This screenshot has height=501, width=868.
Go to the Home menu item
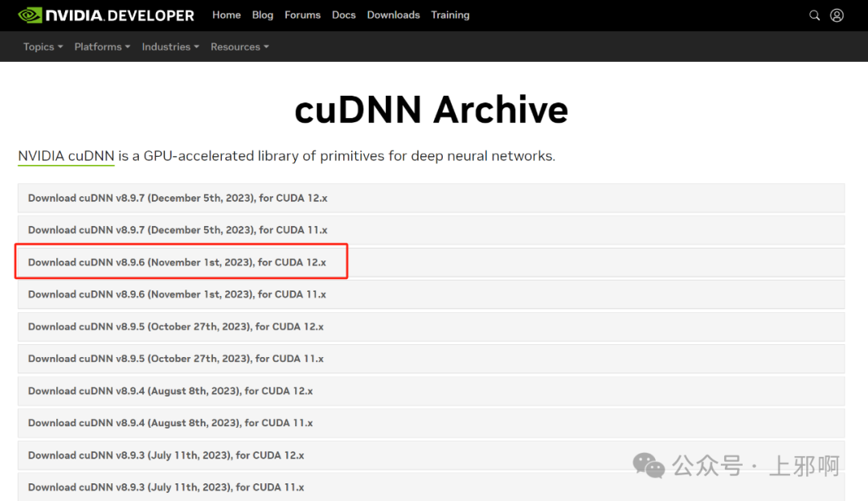(x=227, y=15)
